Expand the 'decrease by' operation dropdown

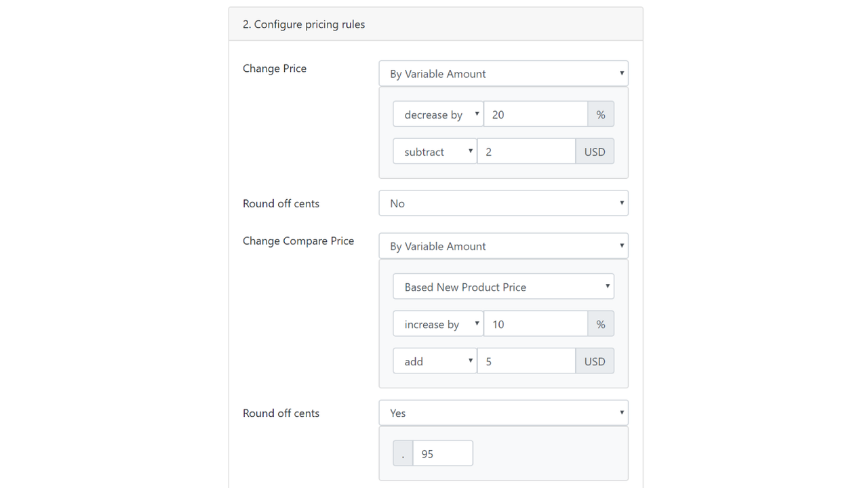point(437,114)
